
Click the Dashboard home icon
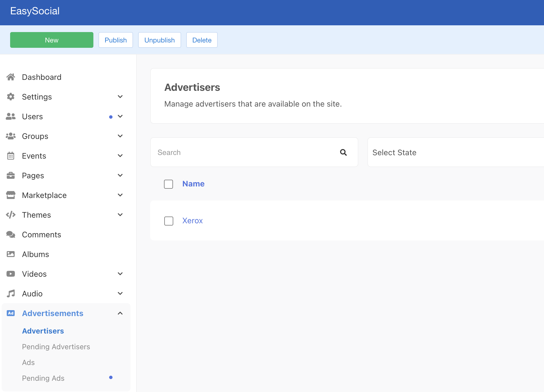pyautogui.click(x=11, y=77)
